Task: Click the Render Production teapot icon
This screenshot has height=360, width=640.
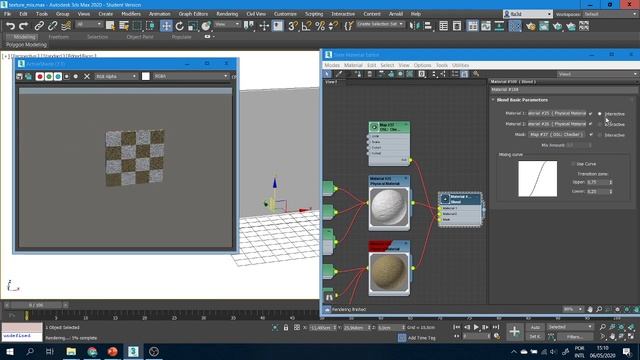Action: pyautogui.click(x=558, y=26)
